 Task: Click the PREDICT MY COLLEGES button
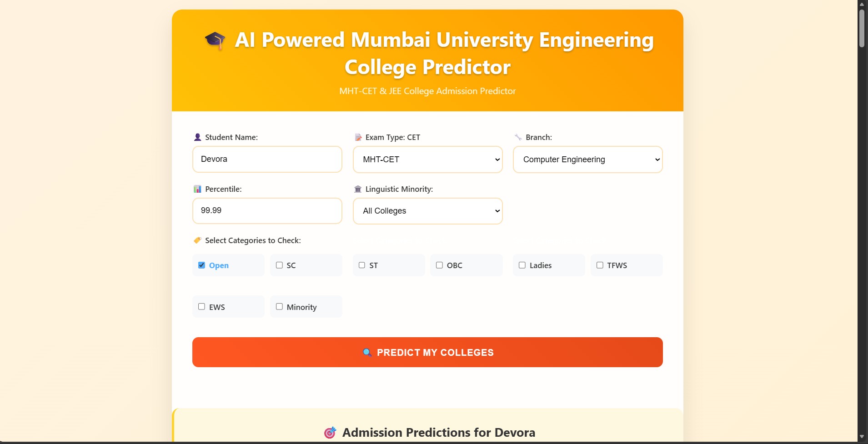pyautogui.click(x=427, y=352)
